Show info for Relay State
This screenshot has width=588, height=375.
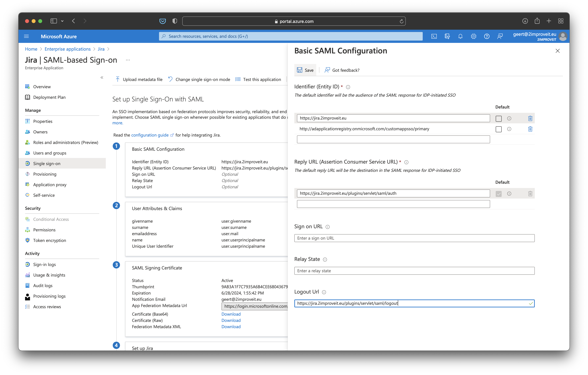tap(325, 260)
